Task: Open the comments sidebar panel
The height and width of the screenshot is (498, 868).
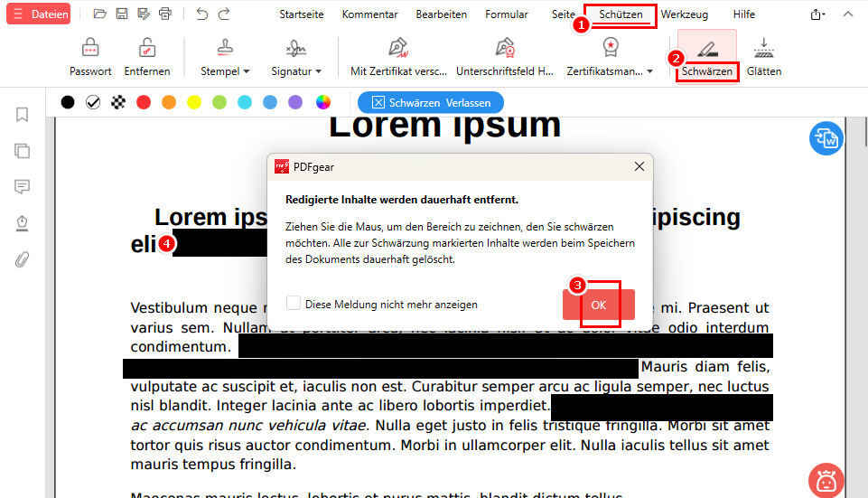Action: coord(23,187)
